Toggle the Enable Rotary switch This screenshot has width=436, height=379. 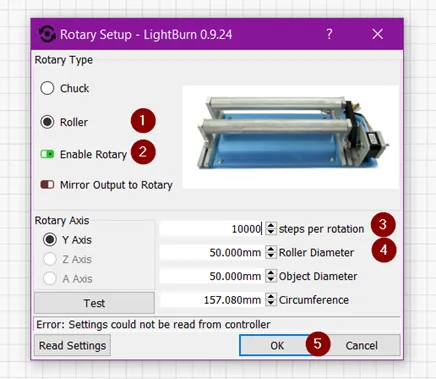[x=47, y=154]
